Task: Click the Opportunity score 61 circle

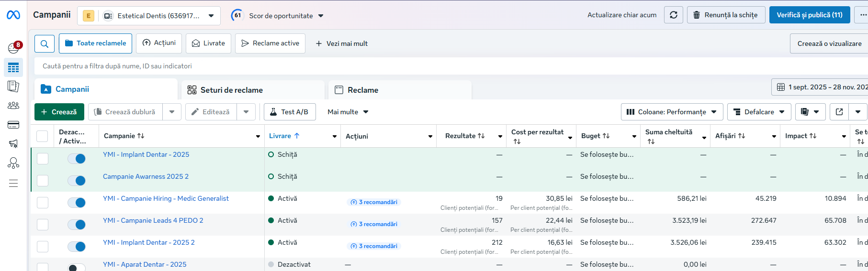Action: click(237, 15)
